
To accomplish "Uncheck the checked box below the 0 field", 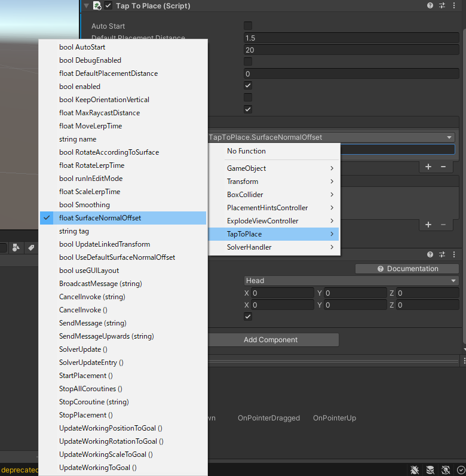I will [248, 85].
